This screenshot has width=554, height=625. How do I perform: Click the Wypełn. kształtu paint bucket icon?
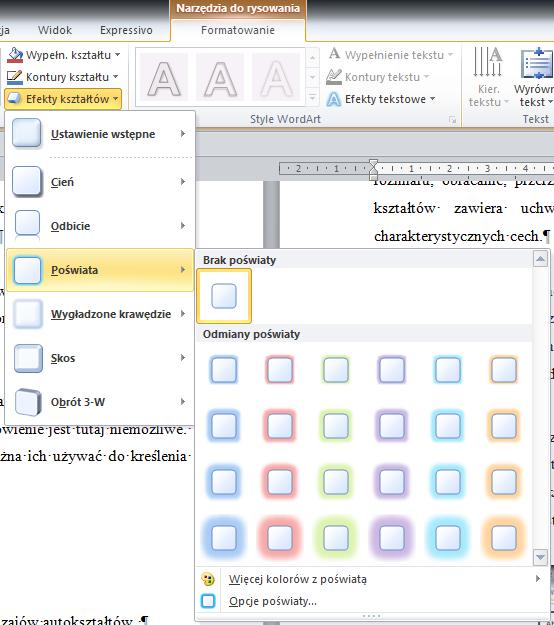point(15,55)
